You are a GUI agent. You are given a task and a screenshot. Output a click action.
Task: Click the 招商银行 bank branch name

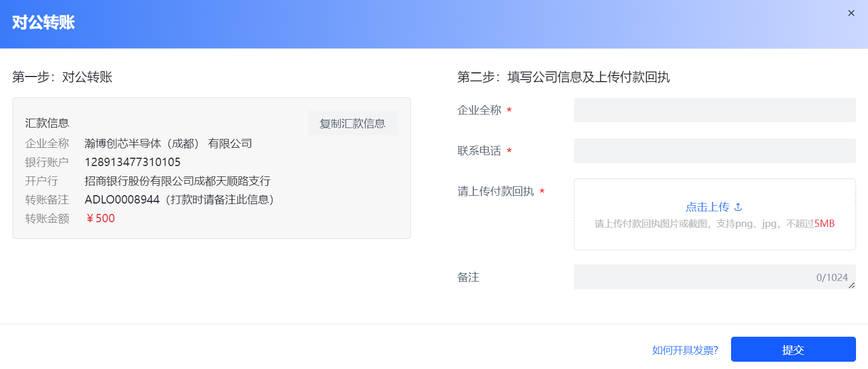click(178, 181)
